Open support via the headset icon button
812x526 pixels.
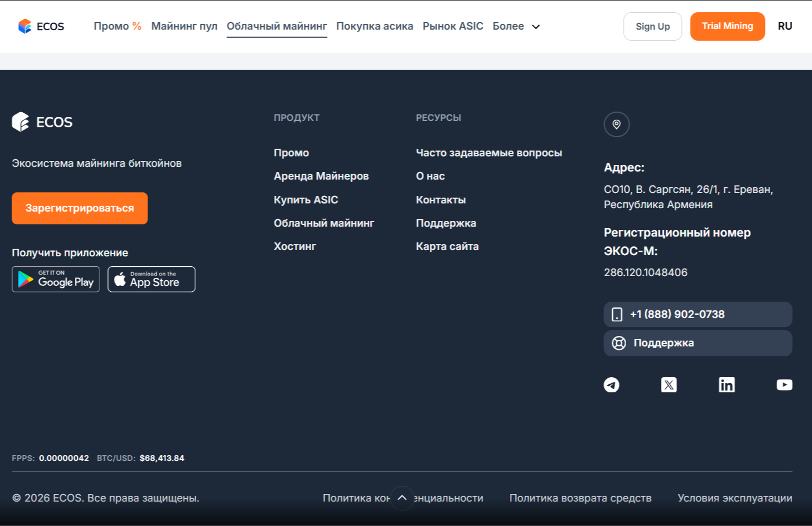(617, 343)
